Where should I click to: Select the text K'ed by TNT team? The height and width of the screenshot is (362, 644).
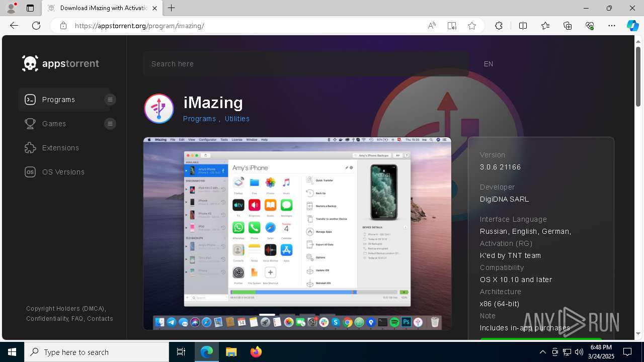tap(511, 255)
